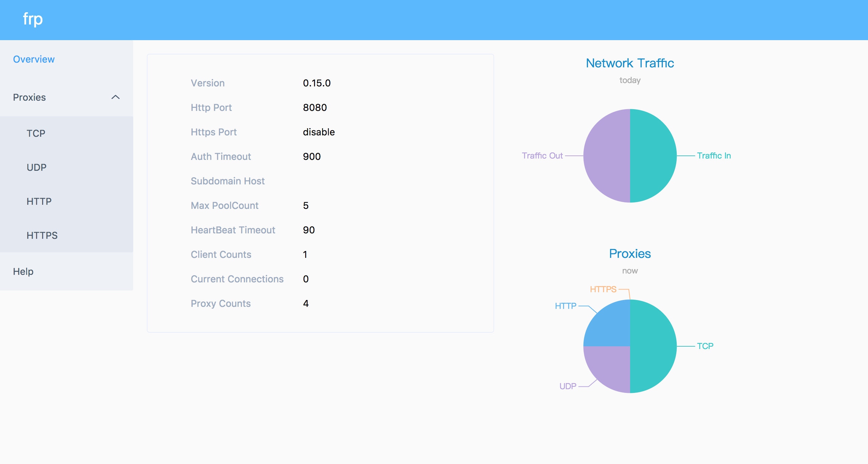The width and height of the screenshot is (868, 464).
Task: Click the orange HTTPS chart label
Action: 603,289
